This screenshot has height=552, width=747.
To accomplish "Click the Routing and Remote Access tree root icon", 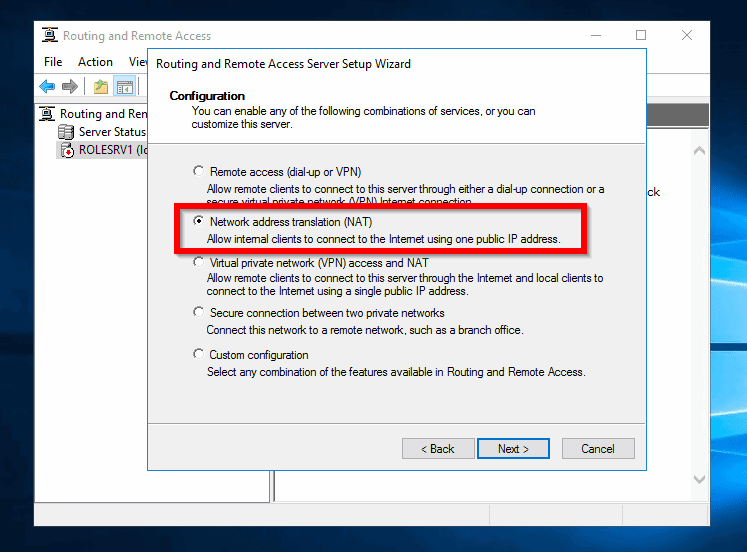I will 47,113.
